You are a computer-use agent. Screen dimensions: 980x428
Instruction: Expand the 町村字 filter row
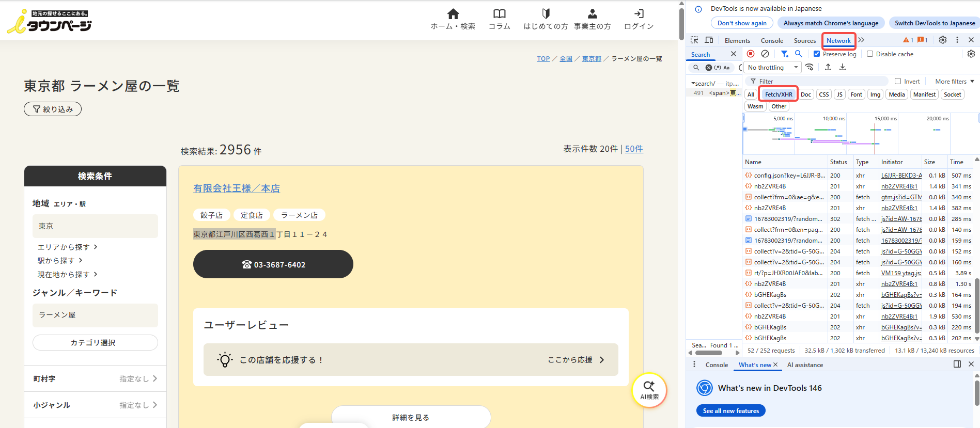(95, 379)
